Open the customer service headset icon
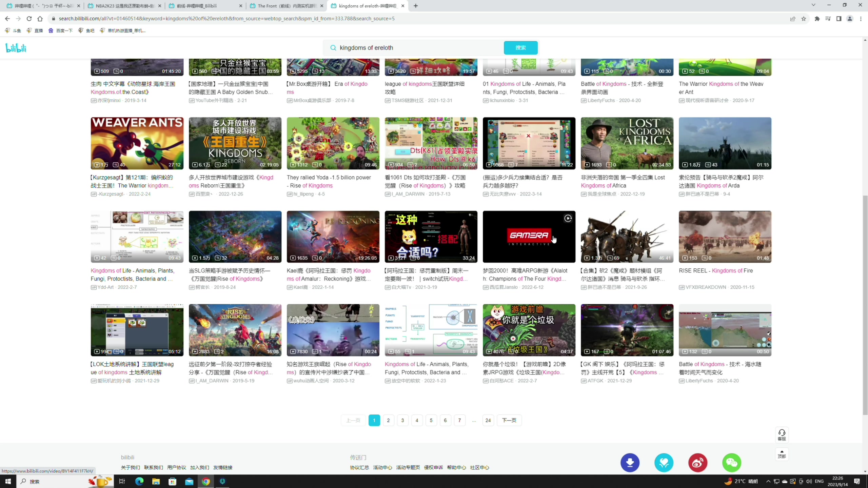 click(x=782, y=435)
